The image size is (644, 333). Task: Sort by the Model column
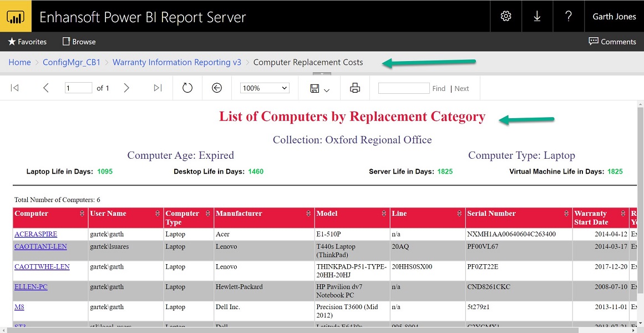click(x=384, y=213)
